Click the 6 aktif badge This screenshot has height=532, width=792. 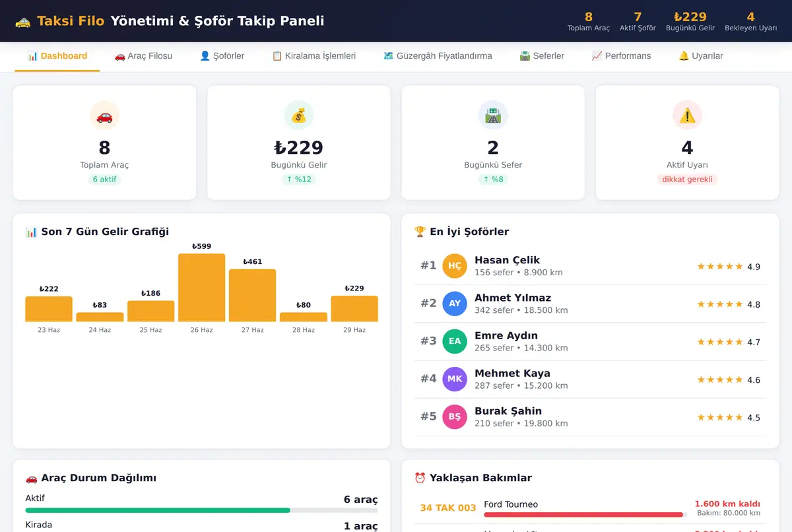104,180
